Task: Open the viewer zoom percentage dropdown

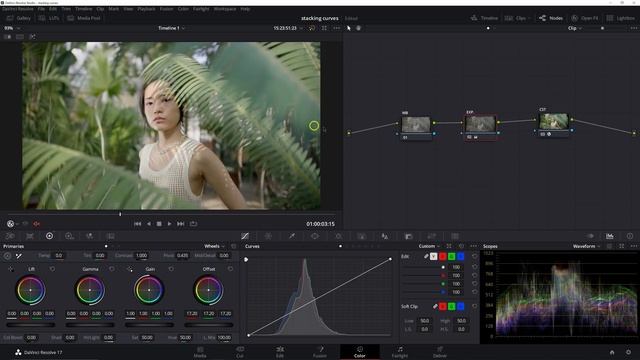Action: [11, 28]
